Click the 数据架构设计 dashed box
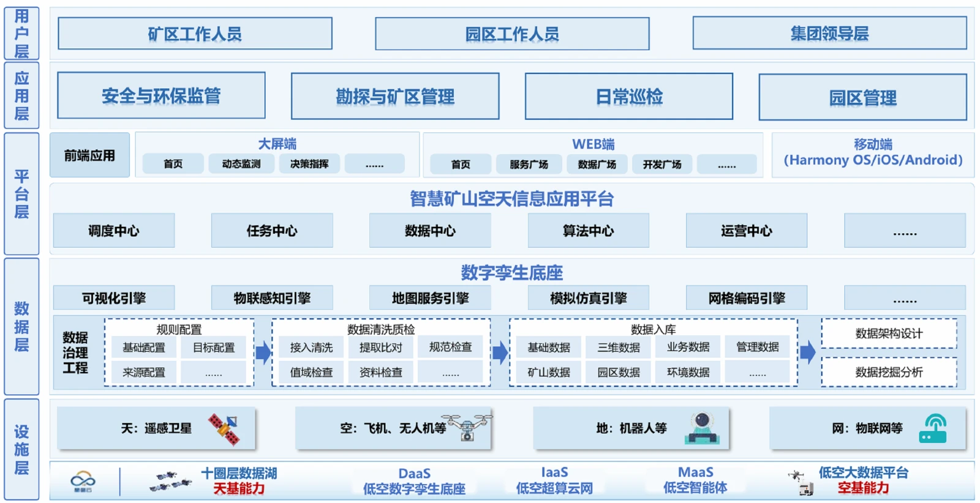 [x=889, y=333]
